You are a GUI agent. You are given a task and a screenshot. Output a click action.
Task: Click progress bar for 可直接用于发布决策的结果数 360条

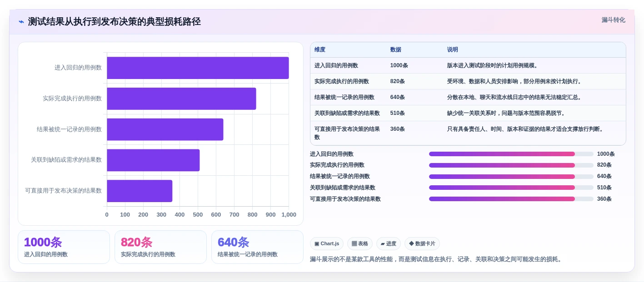coord(511,199)
